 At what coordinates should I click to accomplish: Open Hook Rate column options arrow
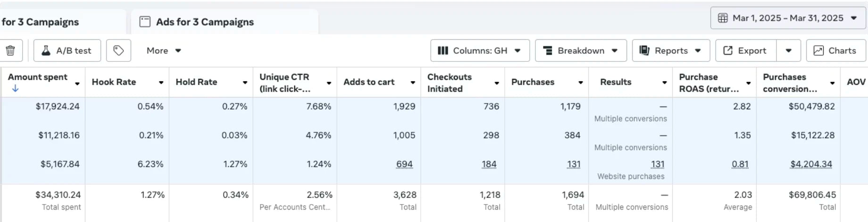[x=161, y=83]
